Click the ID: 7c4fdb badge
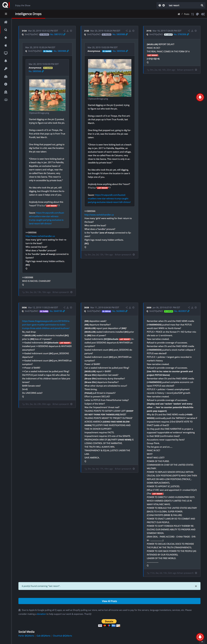 tap(44, 311)
